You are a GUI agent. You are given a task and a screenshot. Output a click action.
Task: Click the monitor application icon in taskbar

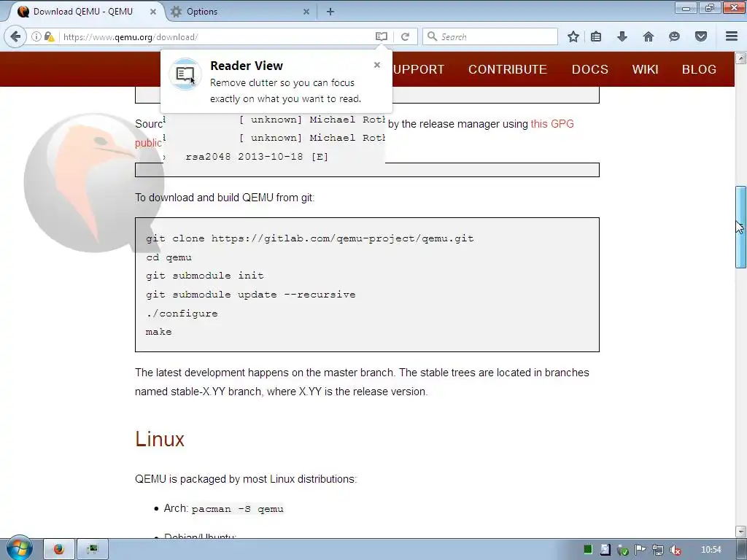(x=93, y=549)
